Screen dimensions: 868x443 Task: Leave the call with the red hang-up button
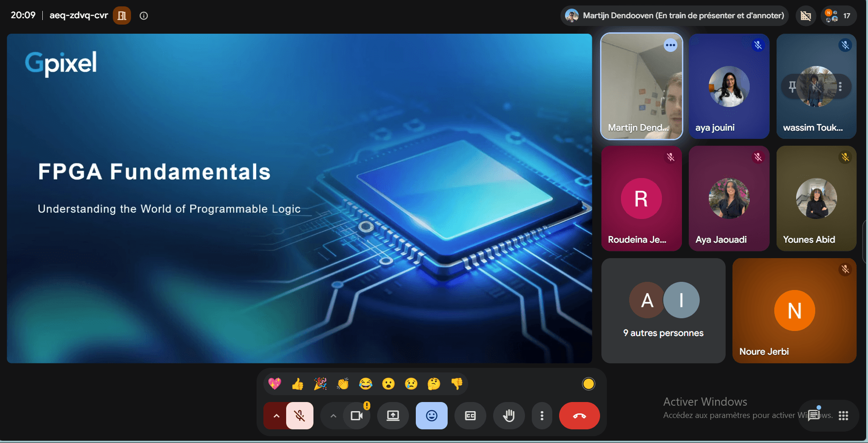click(x=580, y=416)
